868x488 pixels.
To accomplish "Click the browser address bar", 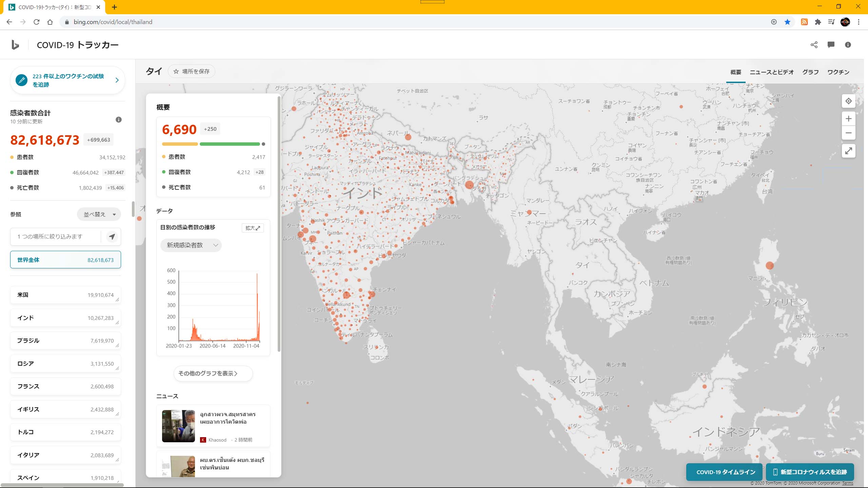I will coord(414,22).
